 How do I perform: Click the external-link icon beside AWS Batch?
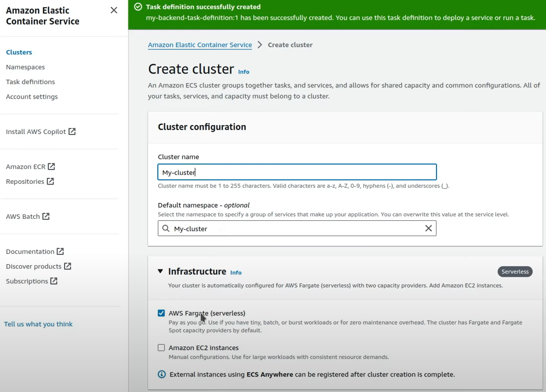46,216
